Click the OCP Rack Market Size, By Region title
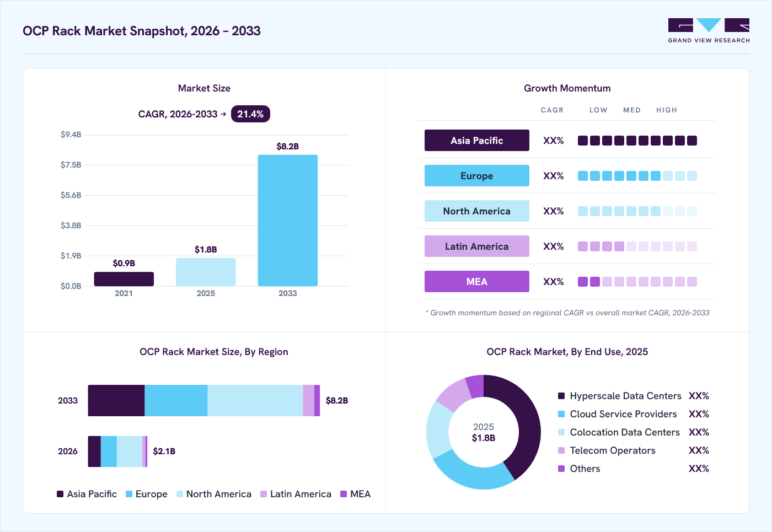772x532 pixels. coord(214,352)
